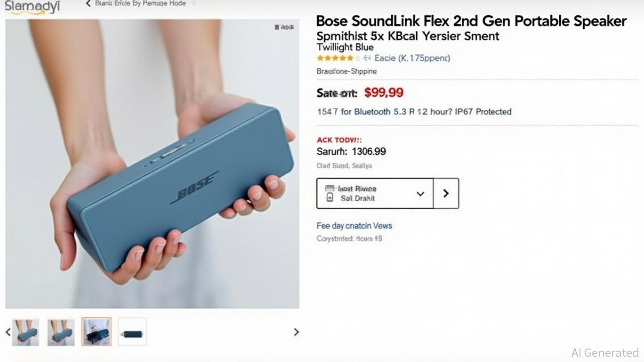Expand the dropdown using its down chevron

coord(420,194)
